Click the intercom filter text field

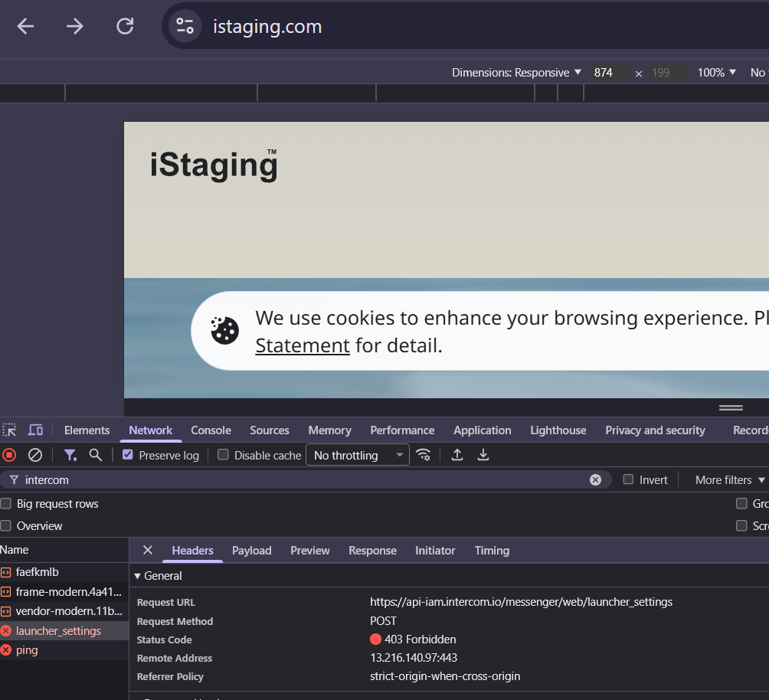[x=306, y=479]
